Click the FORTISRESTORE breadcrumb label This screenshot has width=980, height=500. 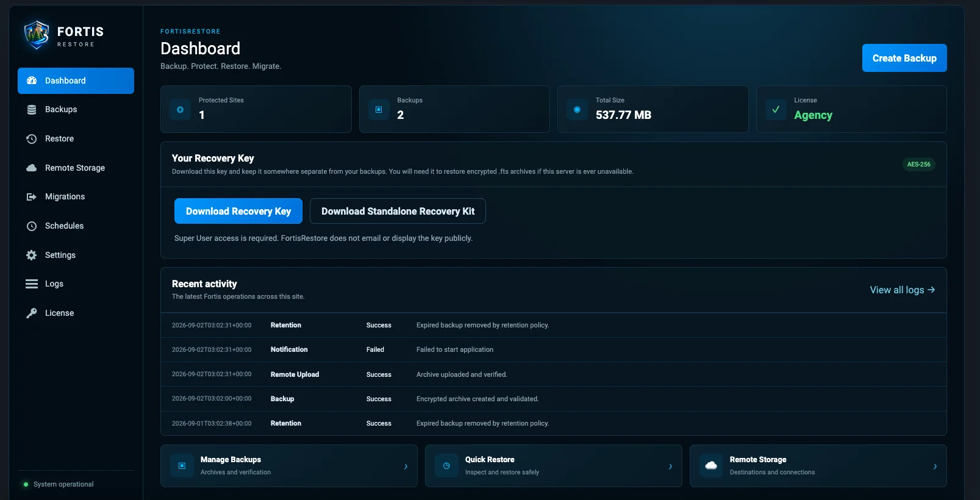tap(190, 31)
